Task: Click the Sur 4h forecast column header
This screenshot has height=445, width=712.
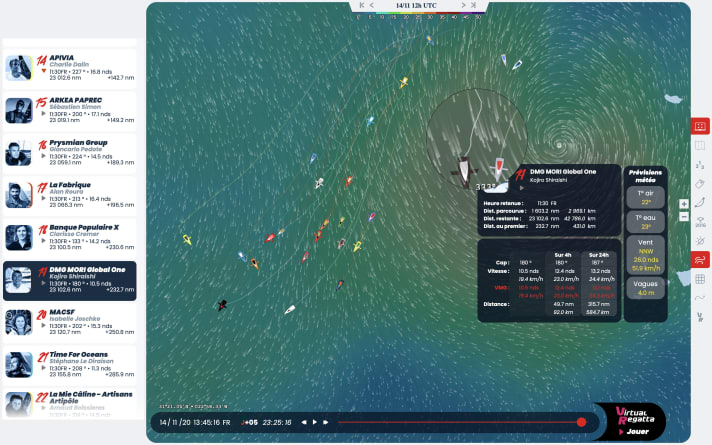Action: point(563,255)
